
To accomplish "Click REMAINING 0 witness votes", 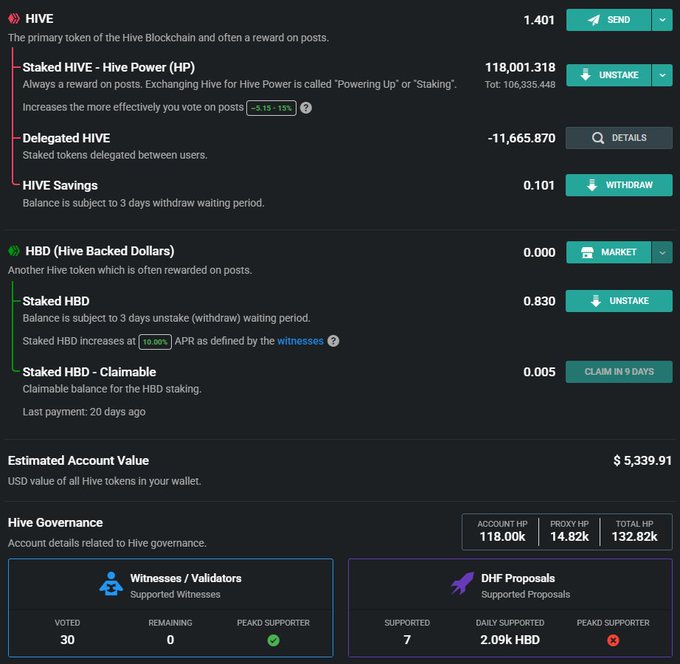I will (x=170, y=632).
